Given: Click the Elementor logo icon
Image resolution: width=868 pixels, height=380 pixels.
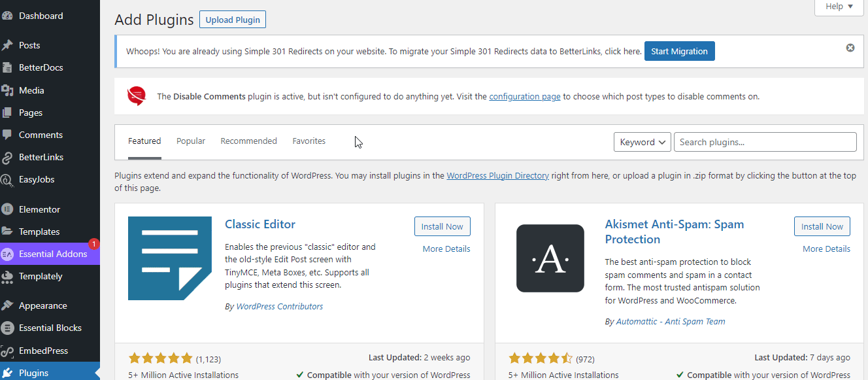Looking at the screenshot, I should pyautogui.click(x=7, y=209).
